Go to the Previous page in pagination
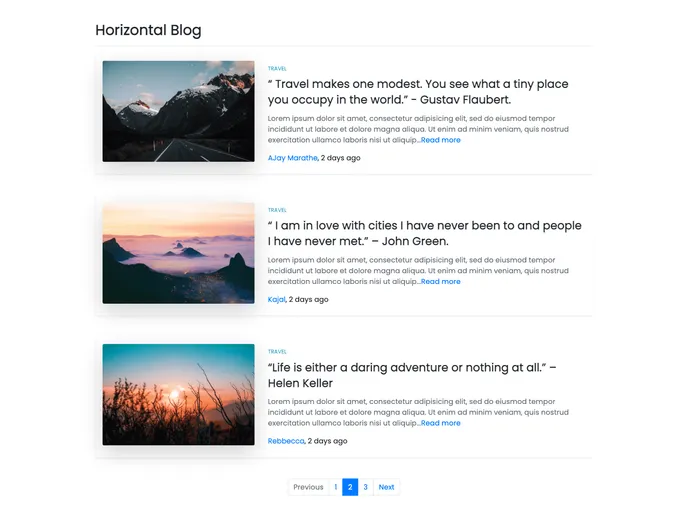This screenshot has height=512, width=688. tap(308, 487)
